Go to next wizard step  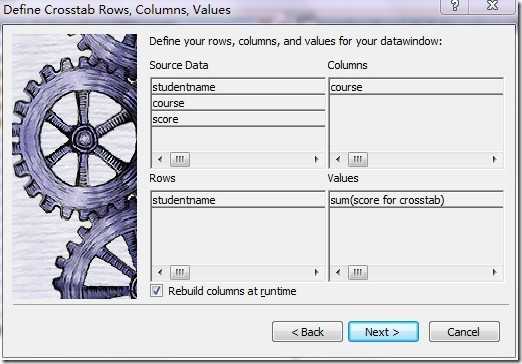pyautogui.click(x=383, y=332)
